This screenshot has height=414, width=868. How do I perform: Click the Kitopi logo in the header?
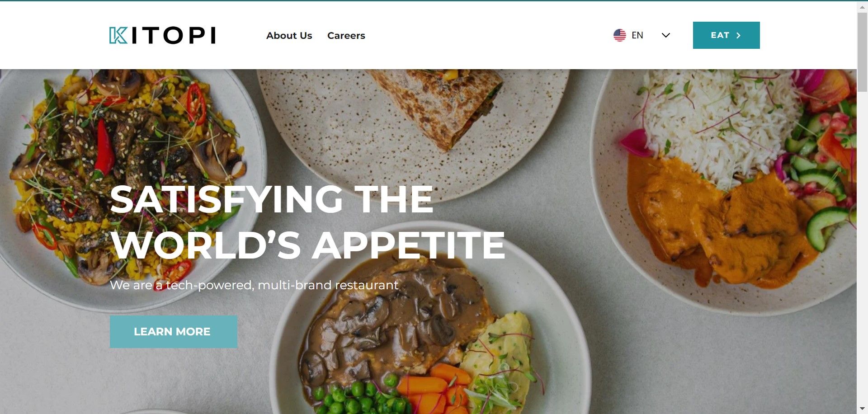click(162, 35)
